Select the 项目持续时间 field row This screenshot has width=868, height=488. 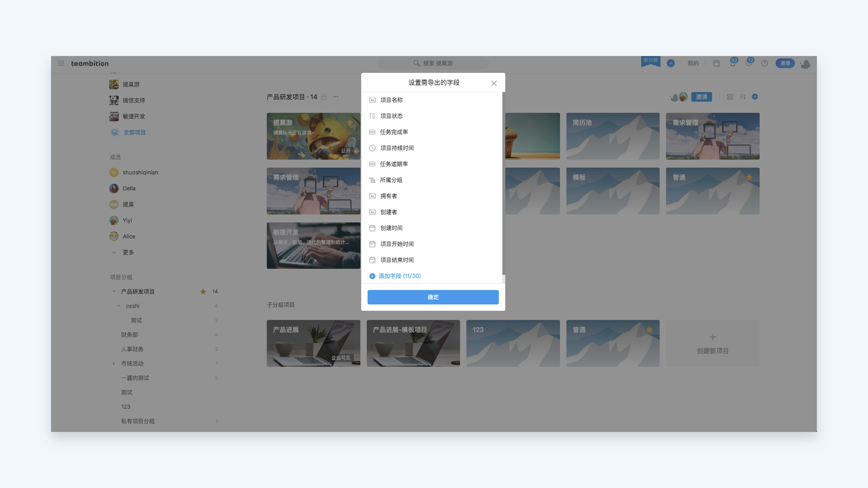432,148
